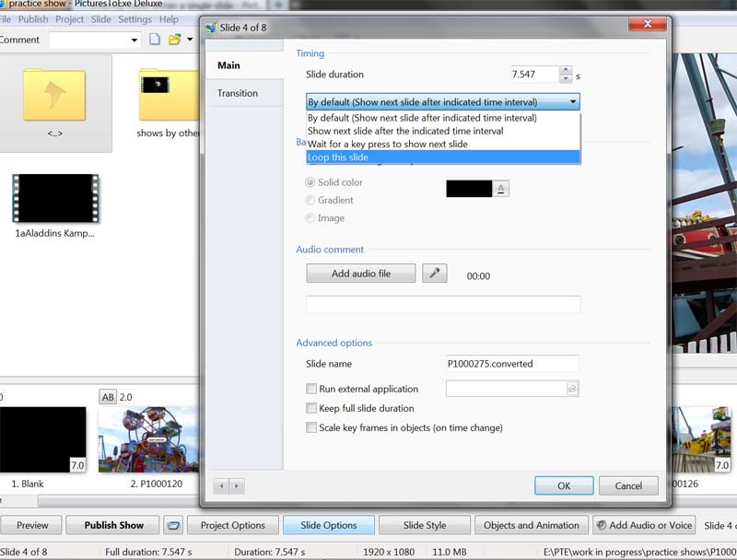Image resolution: width=737 pixels, height=560 pixels.
Task: Enable Run external application checkbox
Action: click(311, 390)
